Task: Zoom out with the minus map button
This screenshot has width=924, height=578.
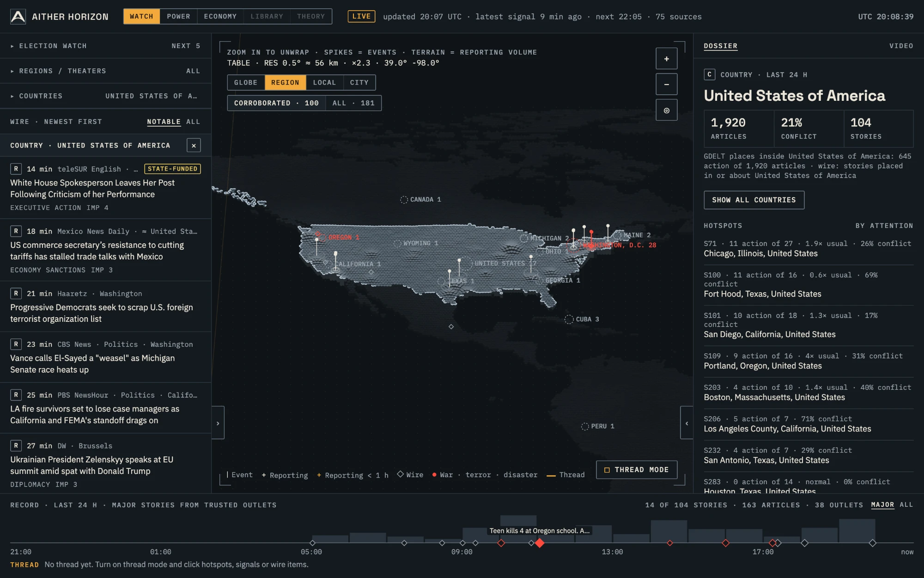Action: 666,84
